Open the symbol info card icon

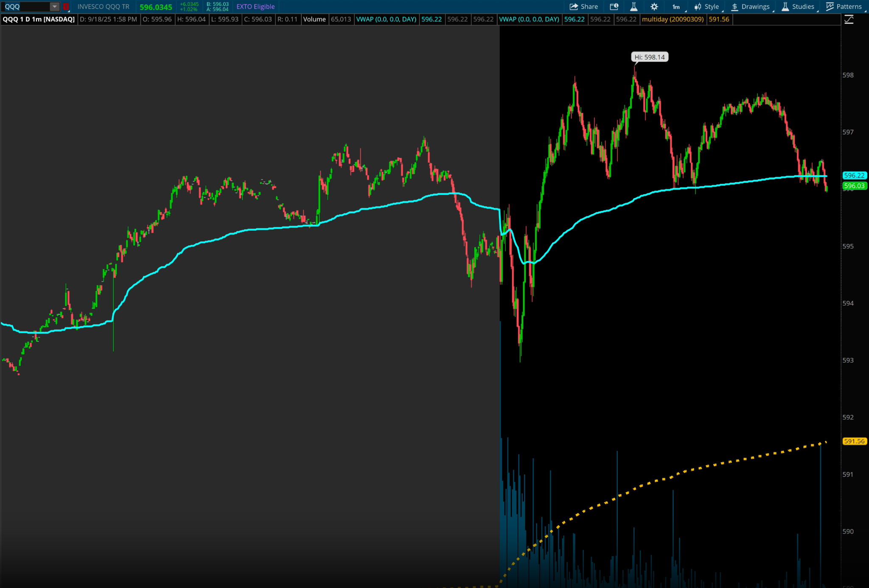pos(614,6)
